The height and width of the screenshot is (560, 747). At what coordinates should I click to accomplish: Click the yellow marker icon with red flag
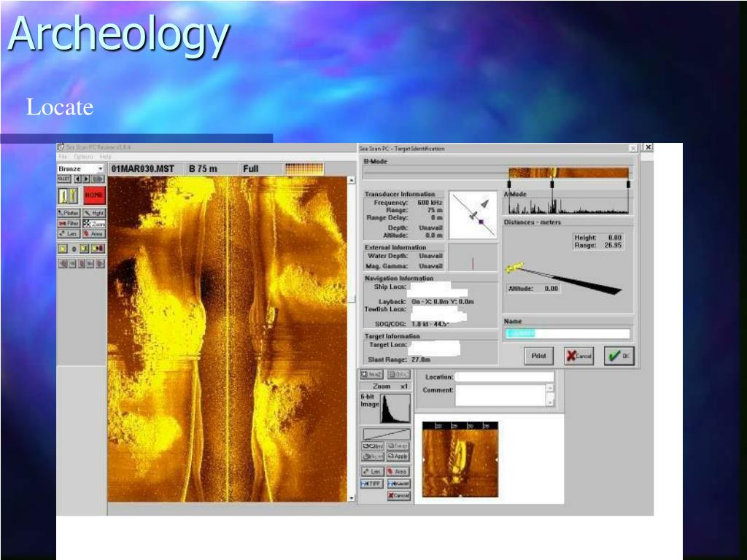pos(98,249)
